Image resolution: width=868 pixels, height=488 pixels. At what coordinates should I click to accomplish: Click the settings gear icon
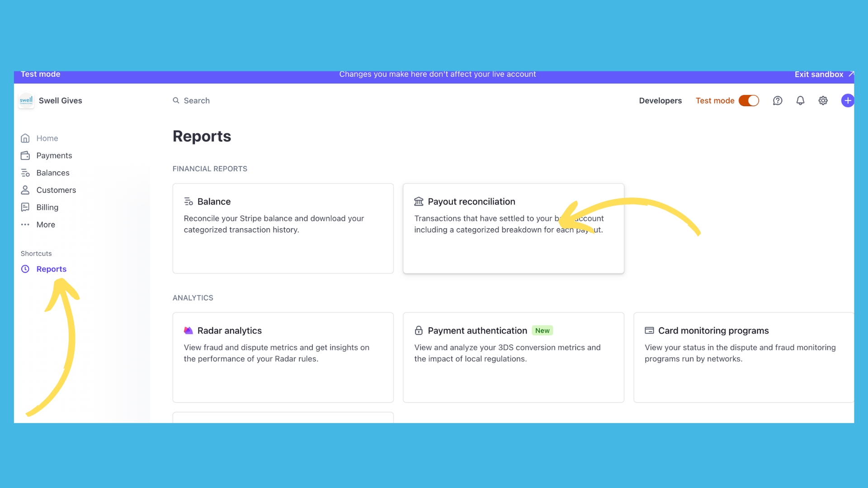823,101
